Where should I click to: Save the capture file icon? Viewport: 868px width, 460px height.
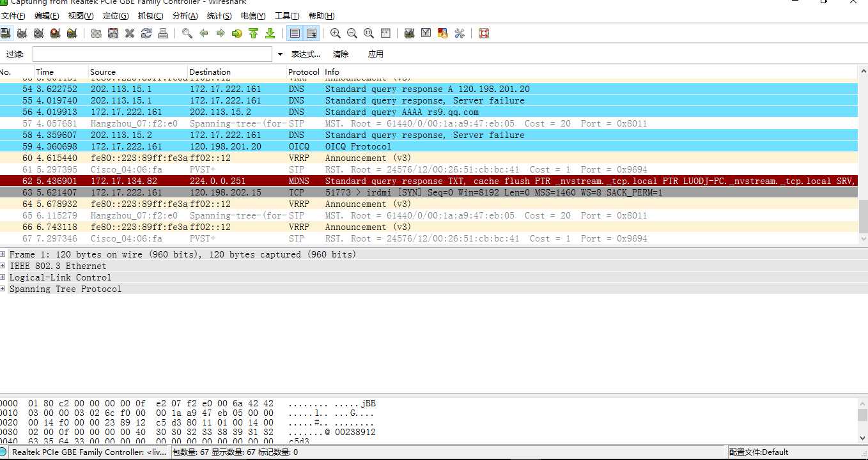point(113,33)
